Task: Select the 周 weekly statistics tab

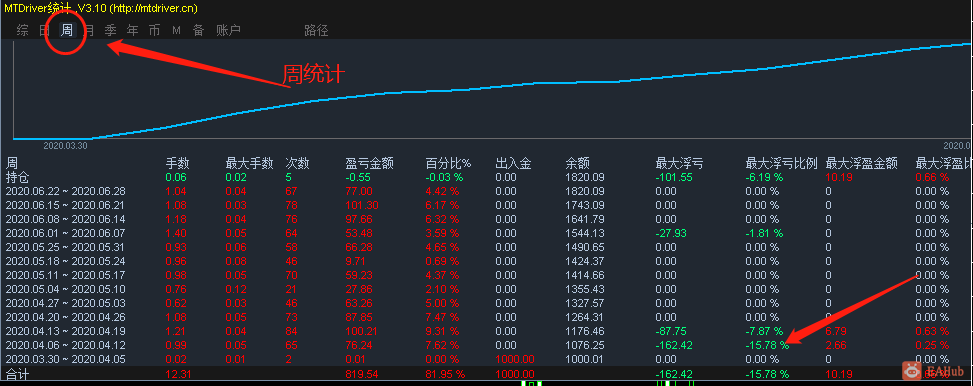Action: click(x=66, y=30)
